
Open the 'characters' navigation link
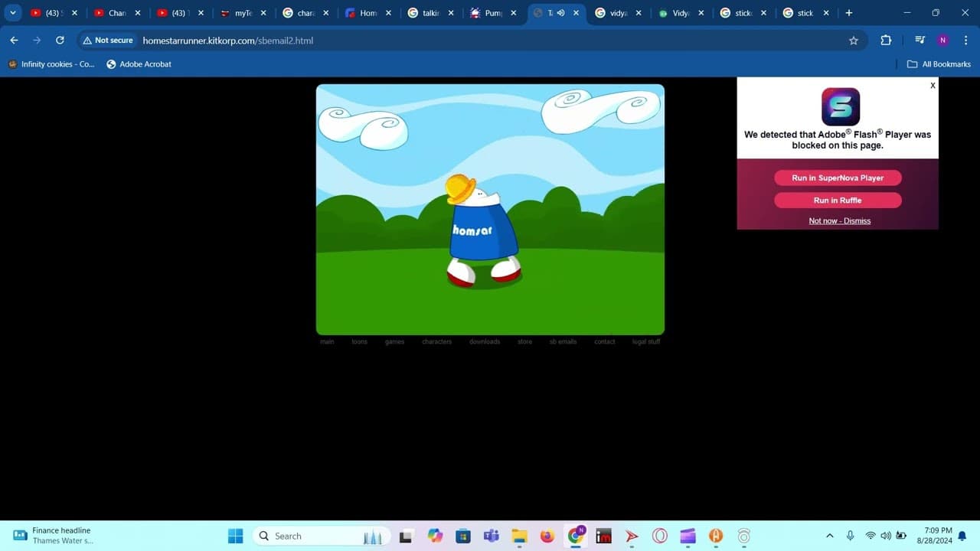click(x=437, y=341)
